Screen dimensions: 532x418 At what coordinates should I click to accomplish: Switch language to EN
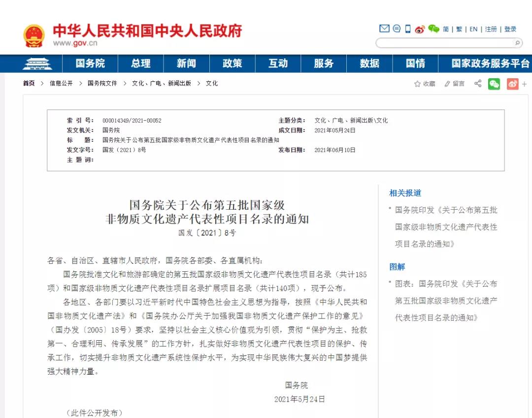[473, 29]
